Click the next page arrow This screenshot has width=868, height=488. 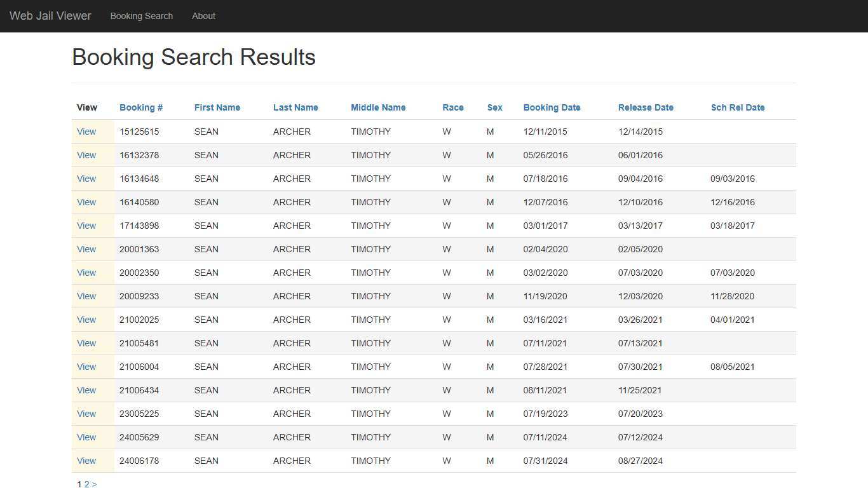tap(94, 484)
